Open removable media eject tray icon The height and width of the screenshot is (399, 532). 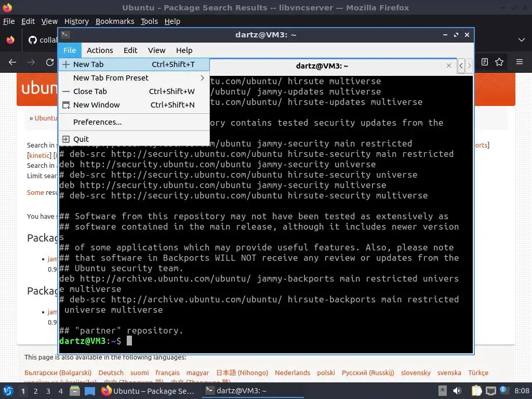(x=443, y=391)
